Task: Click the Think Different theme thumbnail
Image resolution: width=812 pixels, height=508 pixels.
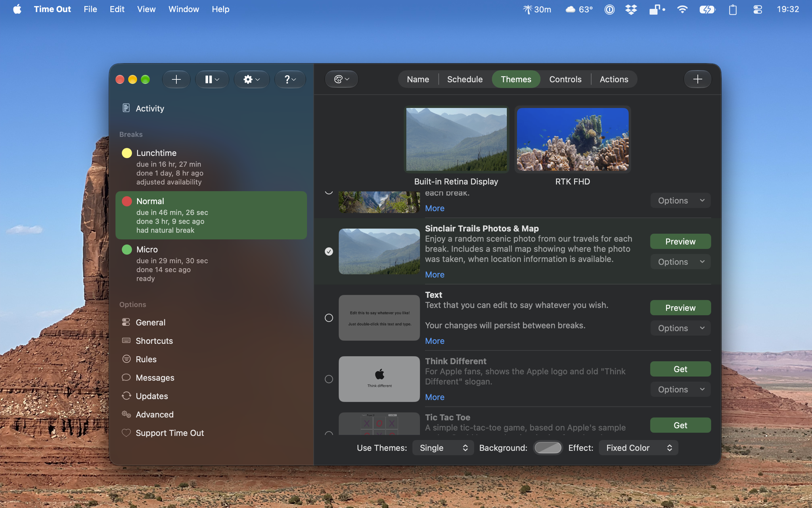Action: [x=379, y=379]
